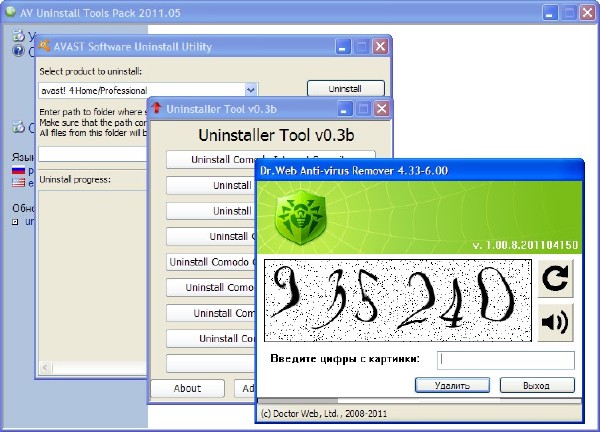Viewport: 600px width, 432px height.
Task: Click the AVAST folder path text field
Action: [x=92, y=154]
